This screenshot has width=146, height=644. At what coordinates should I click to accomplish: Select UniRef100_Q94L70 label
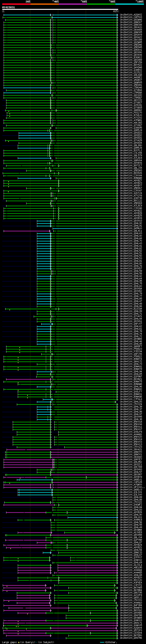pyautogui.click(x=131, y=241)
